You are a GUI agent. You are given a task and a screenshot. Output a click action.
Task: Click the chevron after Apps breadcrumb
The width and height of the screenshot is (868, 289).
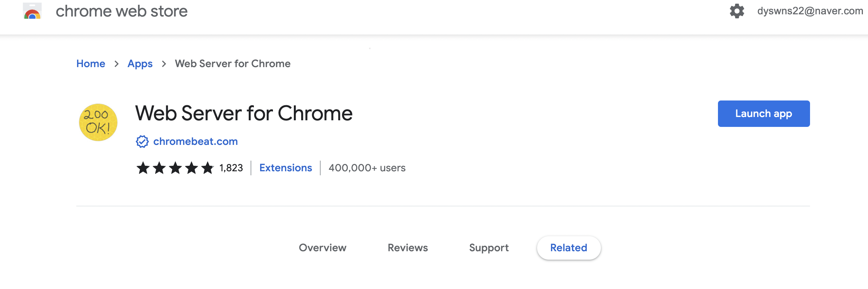[x=164, y=64]
